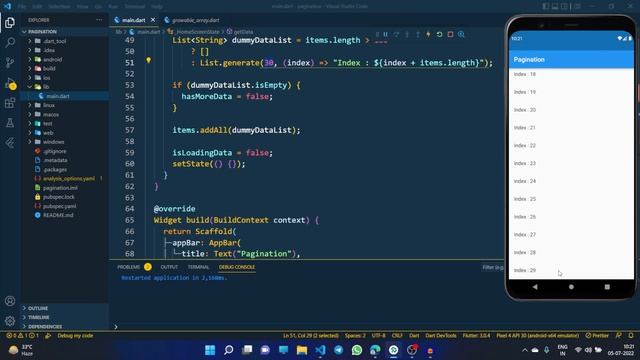This screenshot has width=640, height=360.
Task: Restart the debug session
Action: point(439,34)
